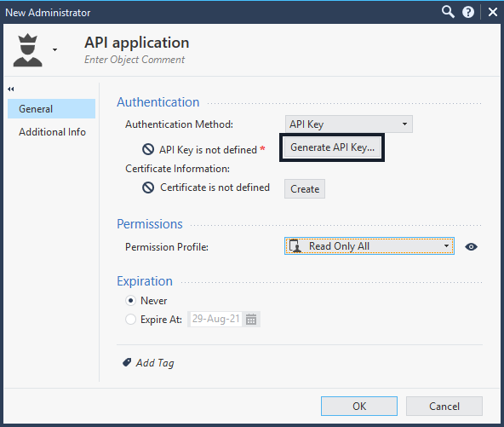
Task: Open the Authentication Method dropdown
Action: pyautogui.click(x=349, y=124)
